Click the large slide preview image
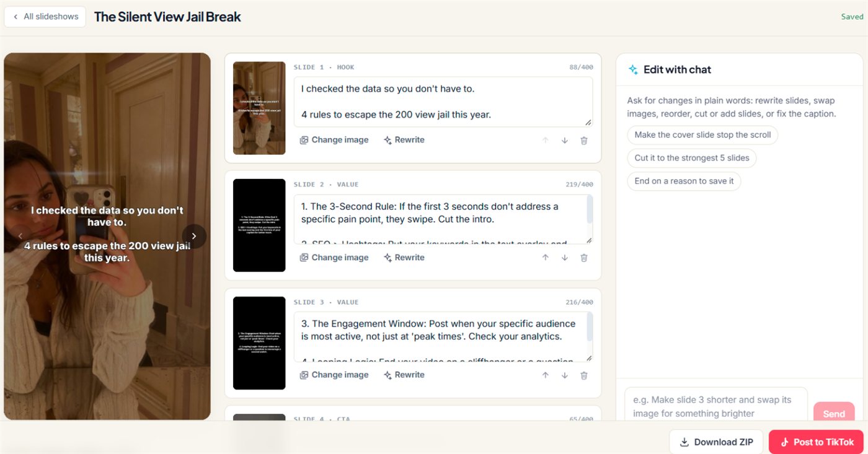 tap(107, 236)
